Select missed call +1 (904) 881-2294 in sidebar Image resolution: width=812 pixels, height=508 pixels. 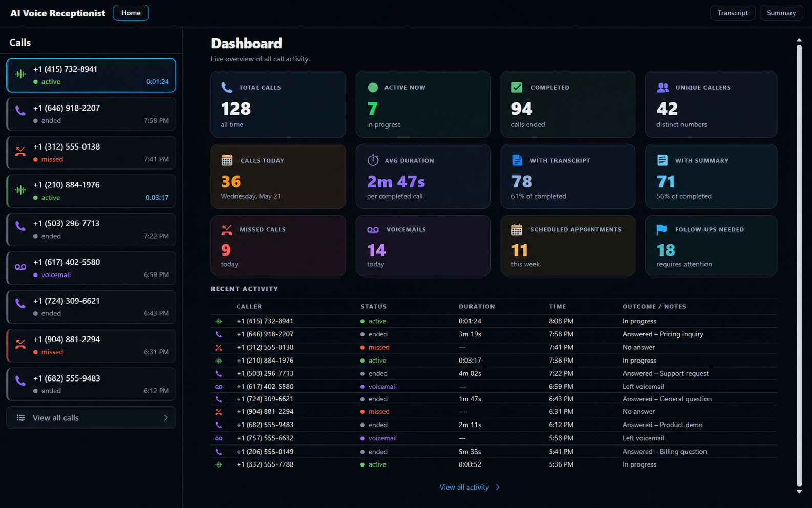pyautogui.click(x=91, y=346)
